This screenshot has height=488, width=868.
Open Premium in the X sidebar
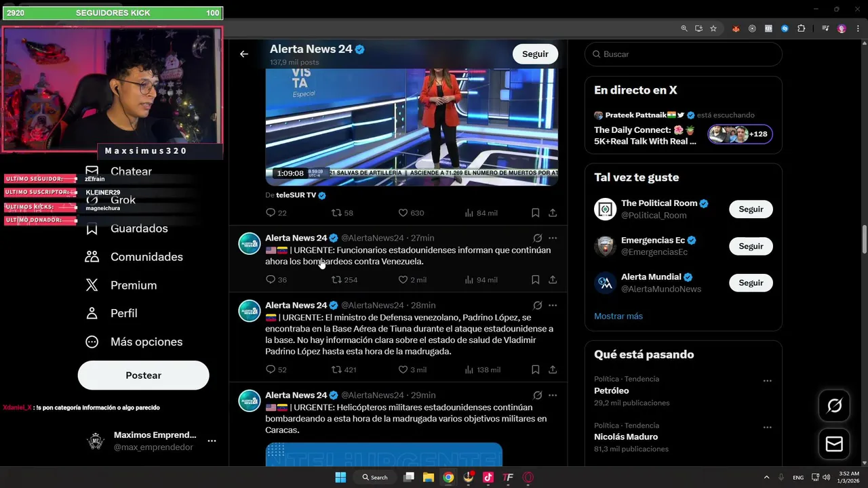[x=121, y=285]
